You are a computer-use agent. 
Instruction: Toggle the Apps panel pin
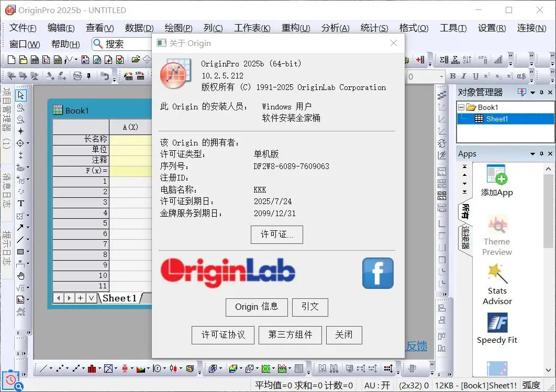(x=541, y=154)
